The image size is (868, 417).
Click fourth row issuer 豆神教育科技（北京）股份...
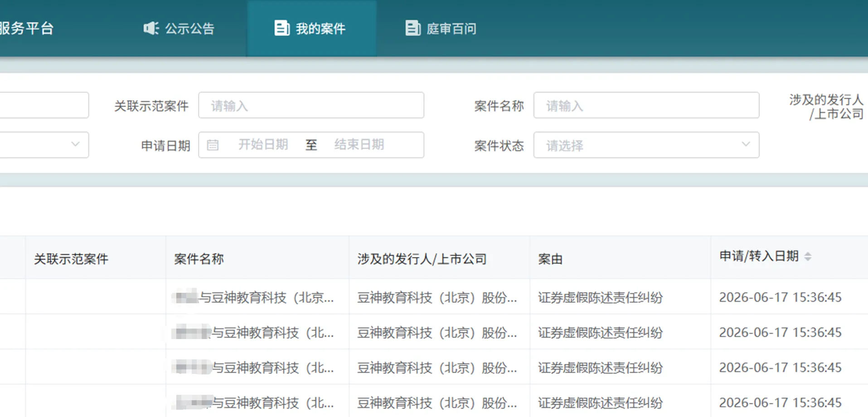[437, 402]
